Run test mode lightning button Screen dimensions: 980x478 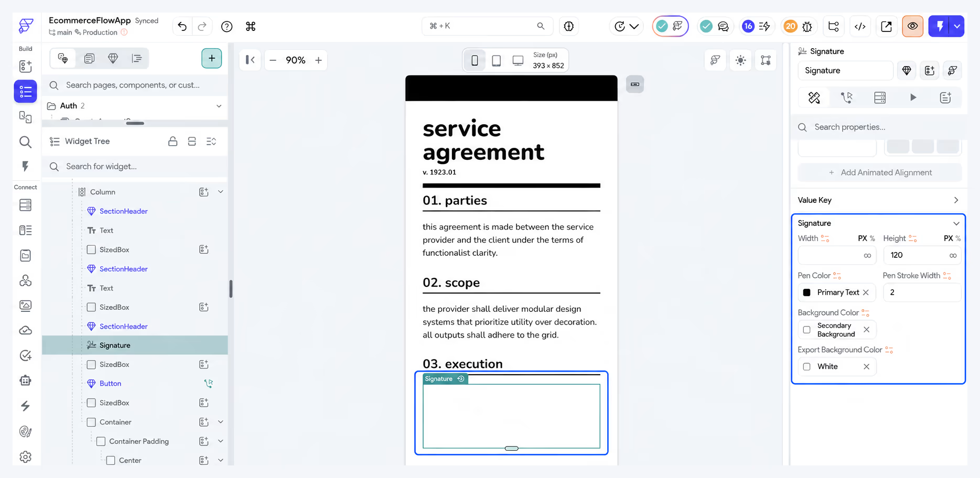click(940, 26)
